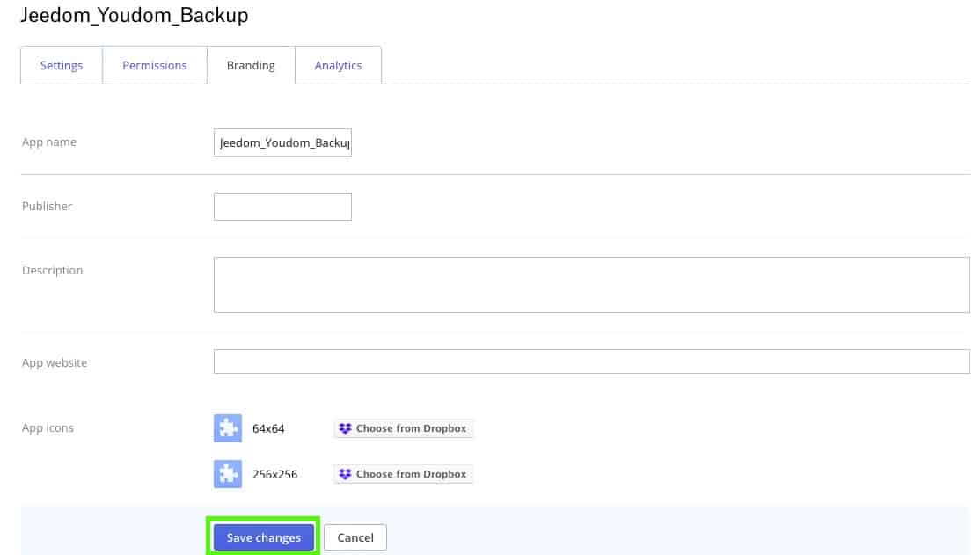Click the App icons label
The height and width of the screenshot is (555, 980).
(x=48, y=428)
